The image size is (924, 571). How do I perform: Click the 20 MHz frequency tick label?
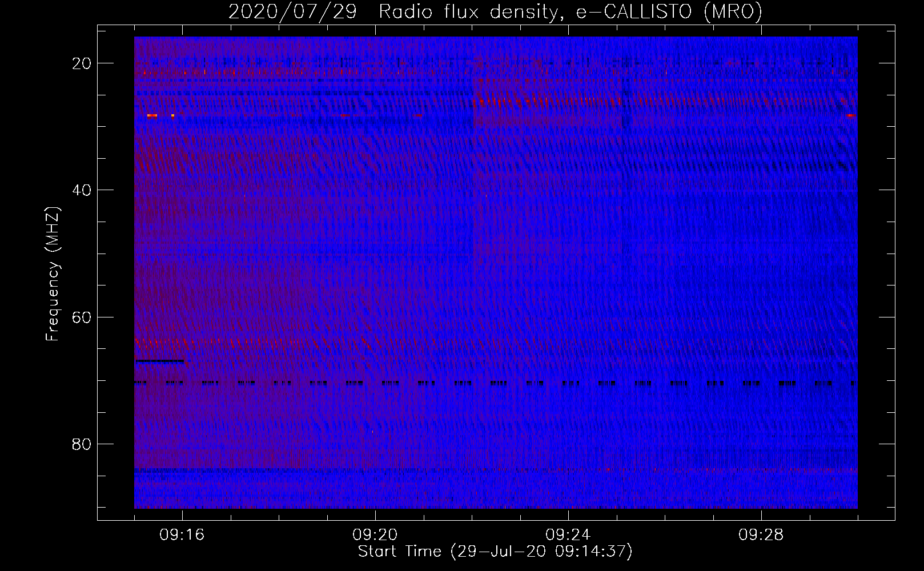tap(82, 63)
